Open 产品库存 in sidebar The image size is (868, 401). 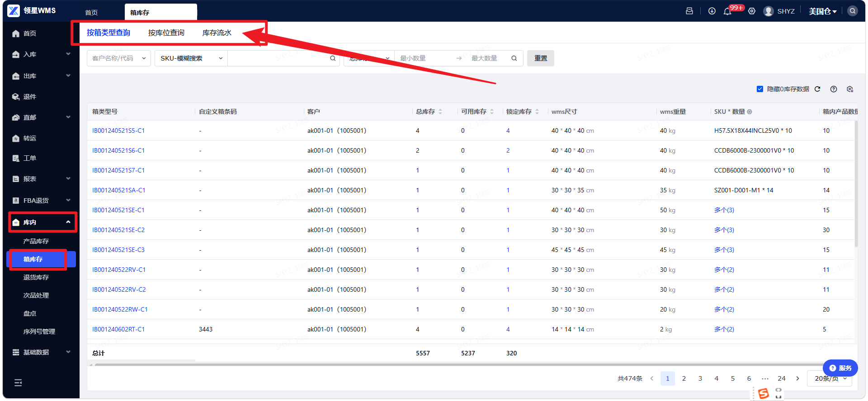(x=36, y=241)
